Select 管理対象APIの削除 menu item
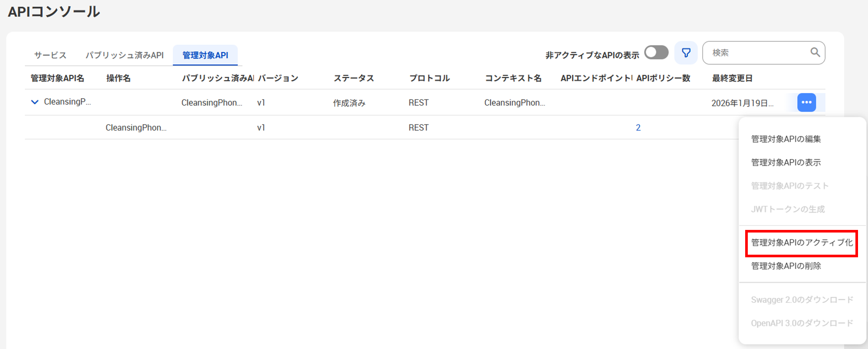Image resolution: width=868 pixels, height=349 pixels. point(786,266)
